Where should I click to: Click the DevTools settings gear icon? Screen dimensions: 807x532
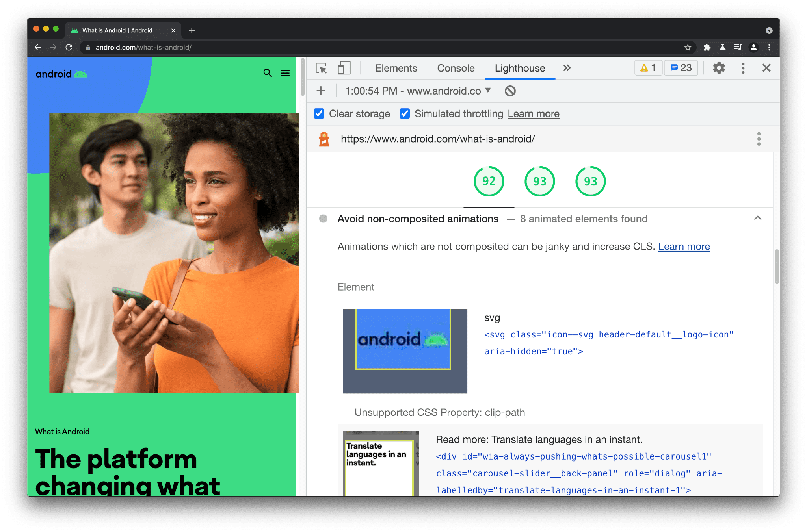[x=720, y=68]
